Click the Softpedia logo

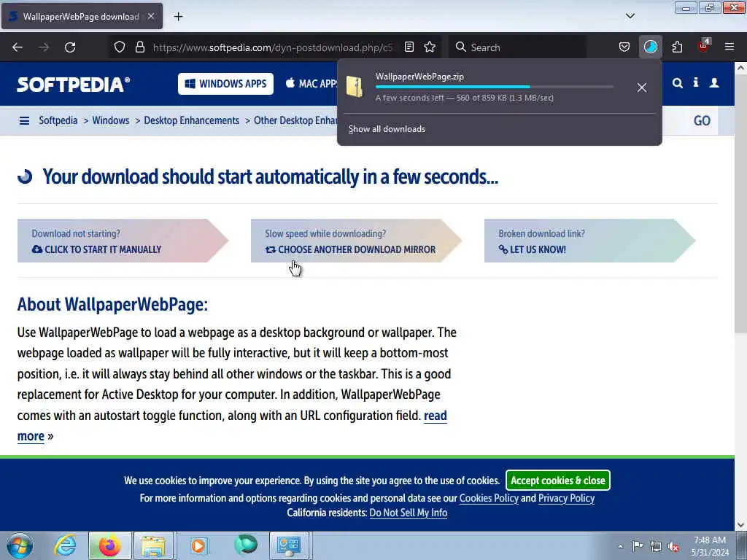pos(74,85)
